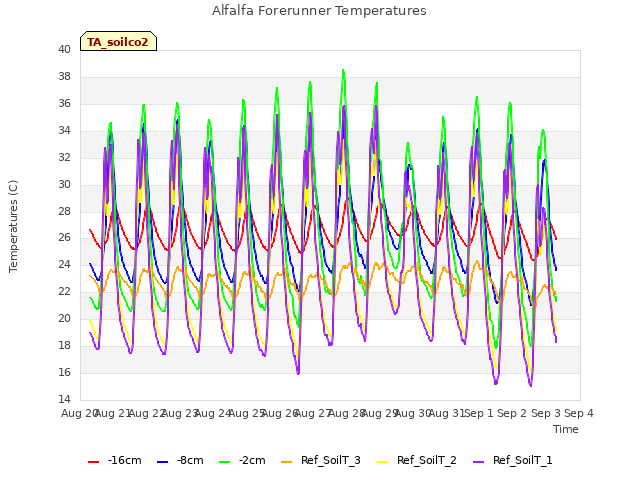Image resolution: width=640 pixels, height=480 pixels.
Task: Click the 28 y-axis tick label
Action: tap(64, 211)
